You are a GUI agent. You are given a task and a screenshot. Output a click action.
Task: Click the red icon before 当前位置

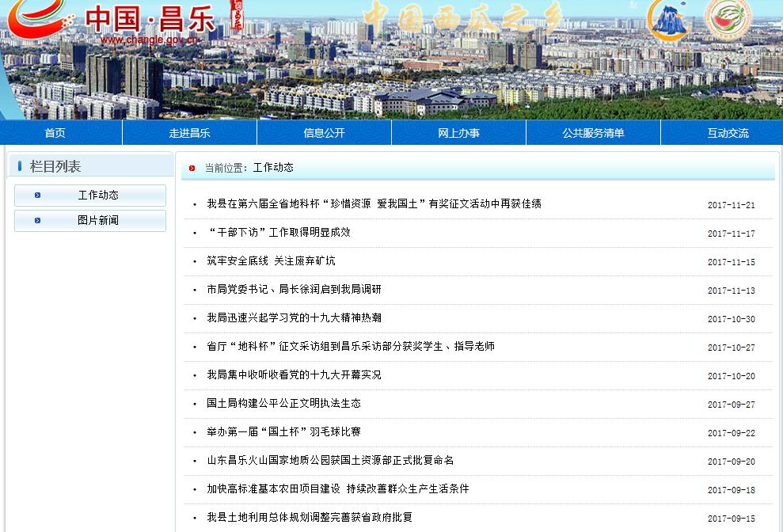coord(192,168)
